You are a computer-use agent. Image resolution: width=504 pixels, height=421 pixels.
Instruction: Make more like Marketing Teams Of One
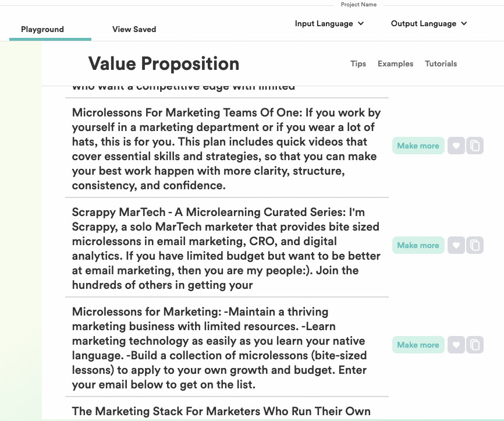click(x=418, y=146)
